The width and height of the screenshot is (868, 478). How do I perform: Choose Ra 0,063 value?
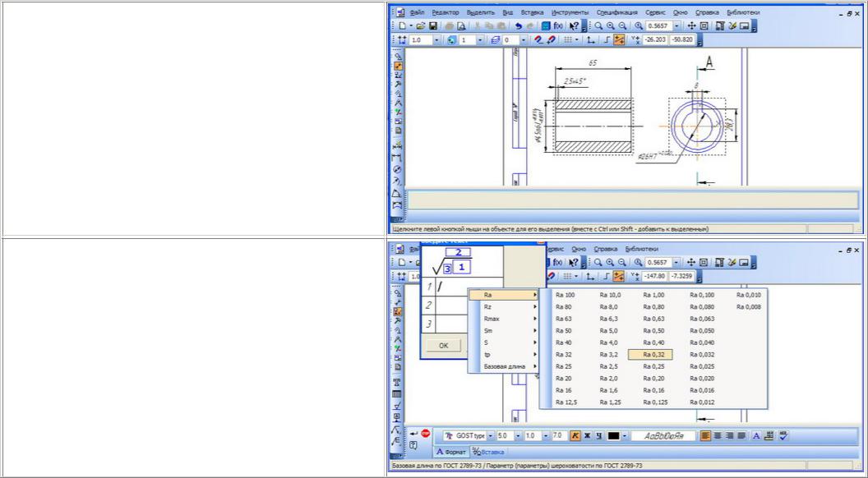click(702, 319)
